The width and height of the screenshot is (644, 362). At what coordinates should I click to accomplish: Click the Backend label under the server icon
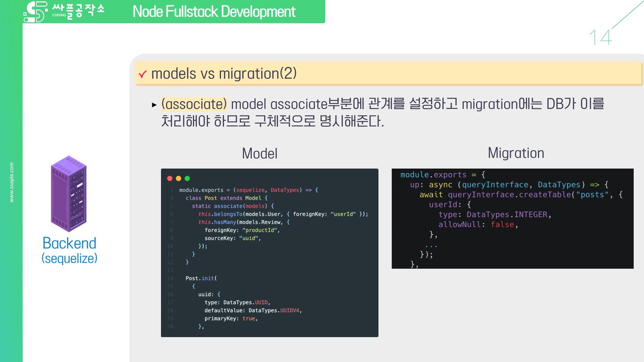click(x=69, y=243)
